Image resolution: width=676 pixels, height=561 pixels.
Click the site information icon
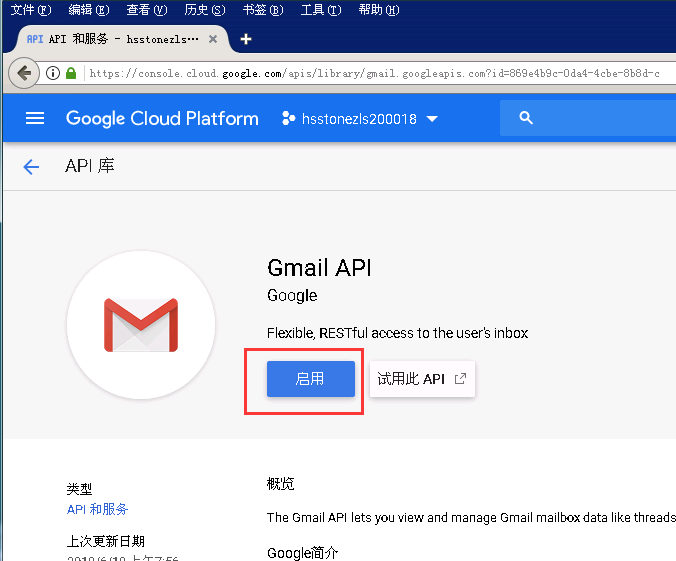click(53, 73)
